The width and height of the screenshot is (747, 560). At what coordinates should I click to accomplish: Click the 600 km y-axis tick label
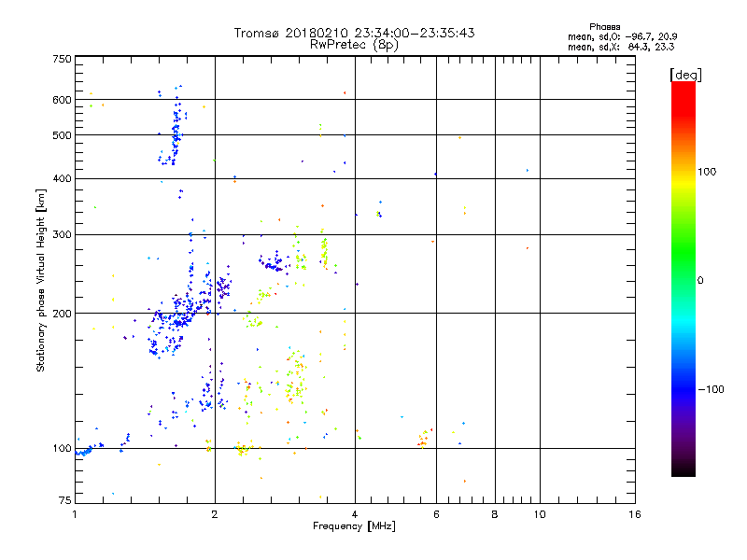click(62, 100)
